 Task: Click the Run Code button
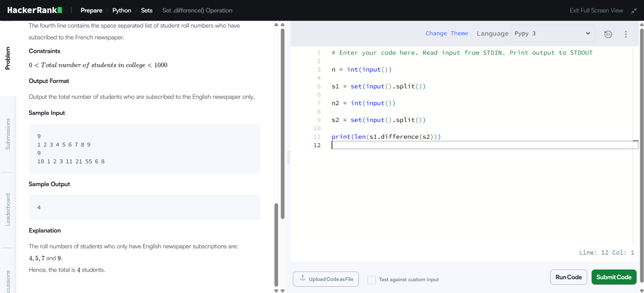click(x=569, y=277)
